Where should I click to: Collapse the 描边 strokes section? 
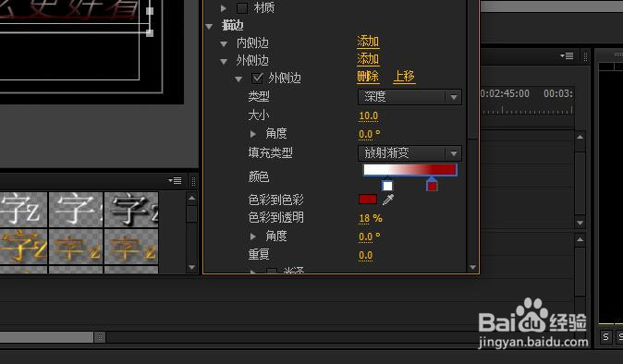pos(210,27)
